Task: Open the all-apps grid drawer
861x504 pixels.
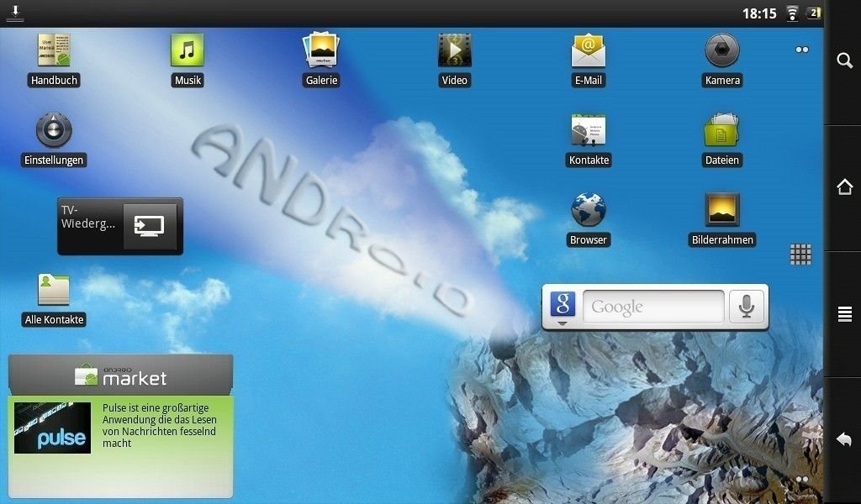Action: coord(800,255)
